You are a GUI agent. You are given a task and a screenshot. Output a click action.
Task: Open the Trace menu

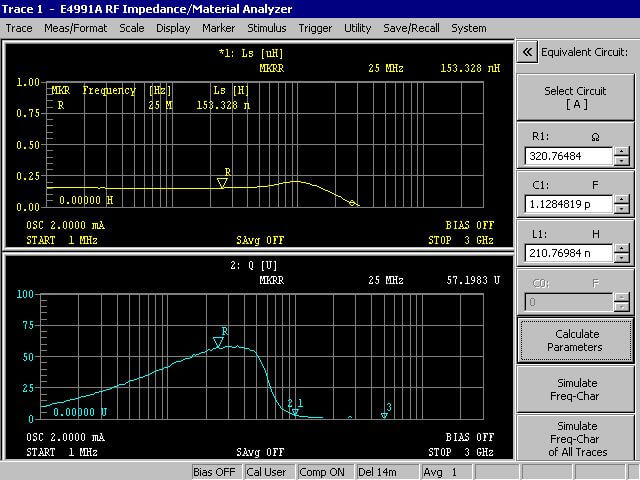tap(19, 28)
